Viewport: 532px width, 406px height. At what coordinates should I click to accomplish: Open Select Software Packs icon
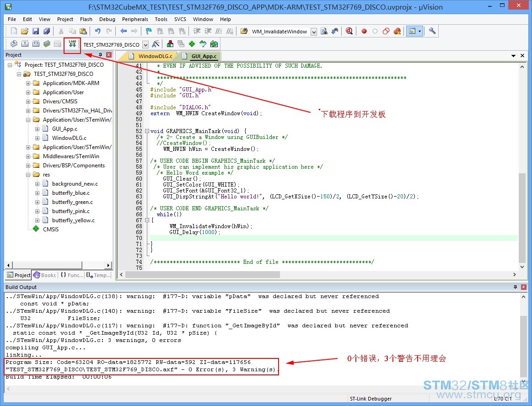pos(203,44)
